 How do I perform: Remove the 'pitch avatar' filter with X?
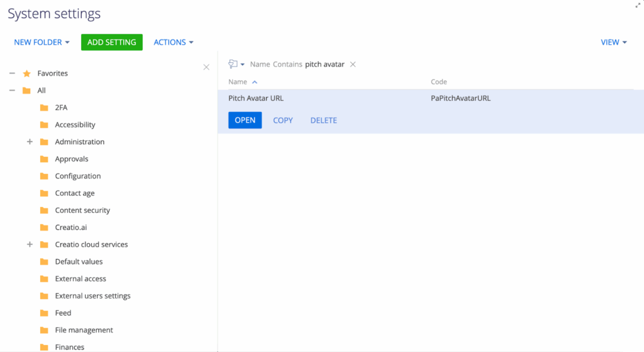tap(353, 64)
